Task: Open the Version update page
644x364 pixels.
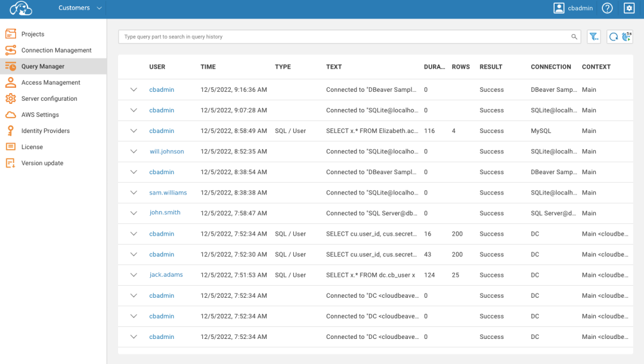Action: point(42,163)
